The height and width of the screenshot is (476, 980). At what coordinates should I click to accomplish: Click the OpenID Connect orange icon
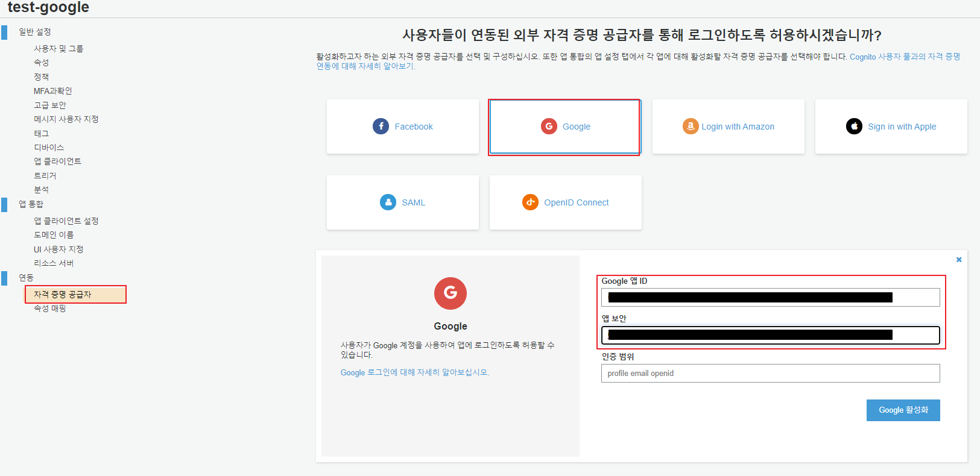tap(530, 202)
